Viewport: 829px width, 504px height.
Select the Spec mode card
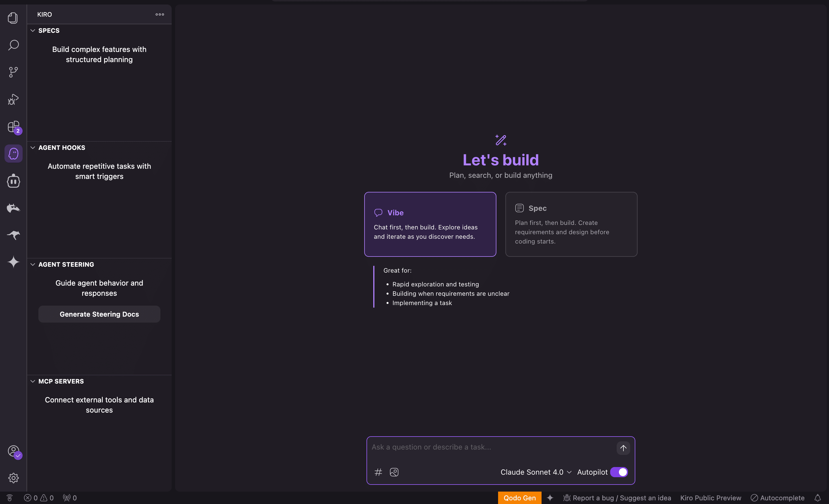point(571,224)
